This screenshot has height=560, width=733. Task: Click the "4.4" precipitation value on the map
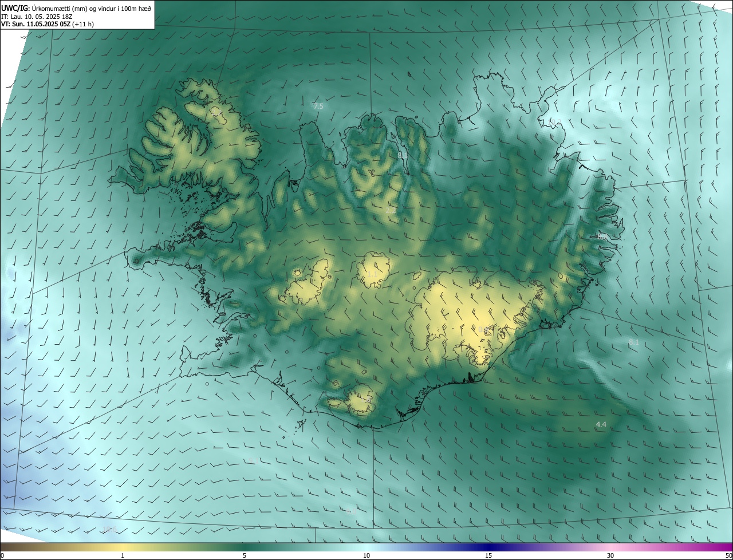[x=601, y=425]
